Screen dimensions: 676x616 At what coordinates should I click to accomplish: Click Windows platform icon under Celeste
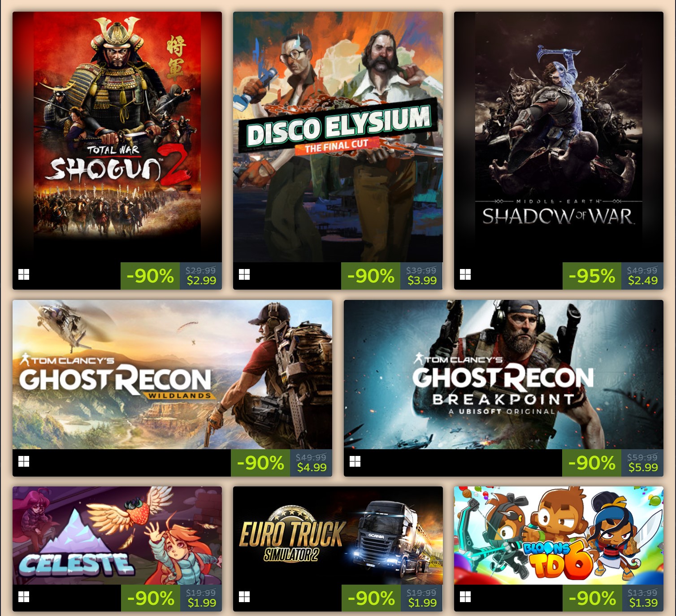tap(24, 597)
